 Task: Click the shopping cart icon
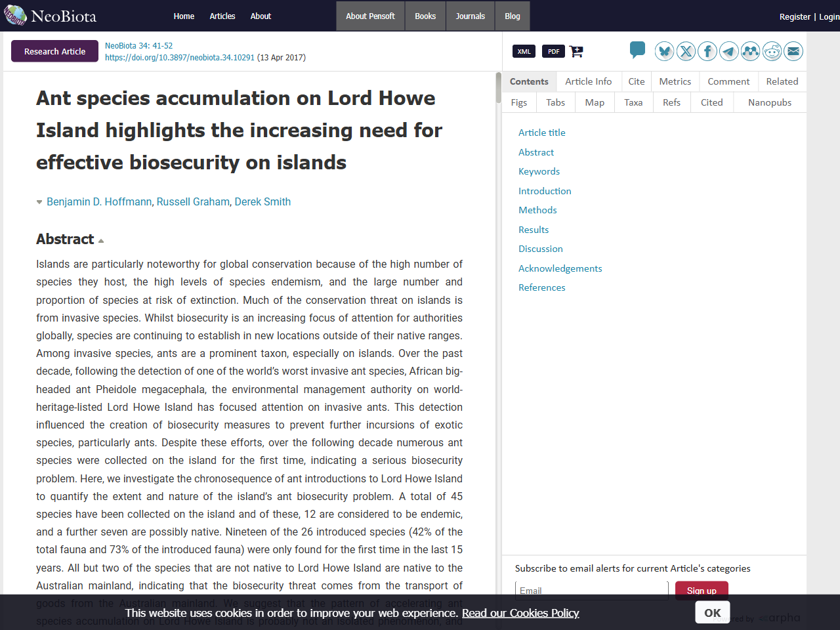[576, 51]
